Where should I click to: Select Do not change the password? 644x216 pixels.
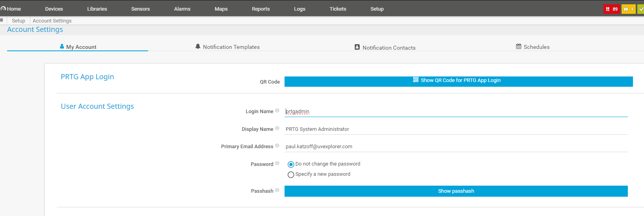[291, 164]
